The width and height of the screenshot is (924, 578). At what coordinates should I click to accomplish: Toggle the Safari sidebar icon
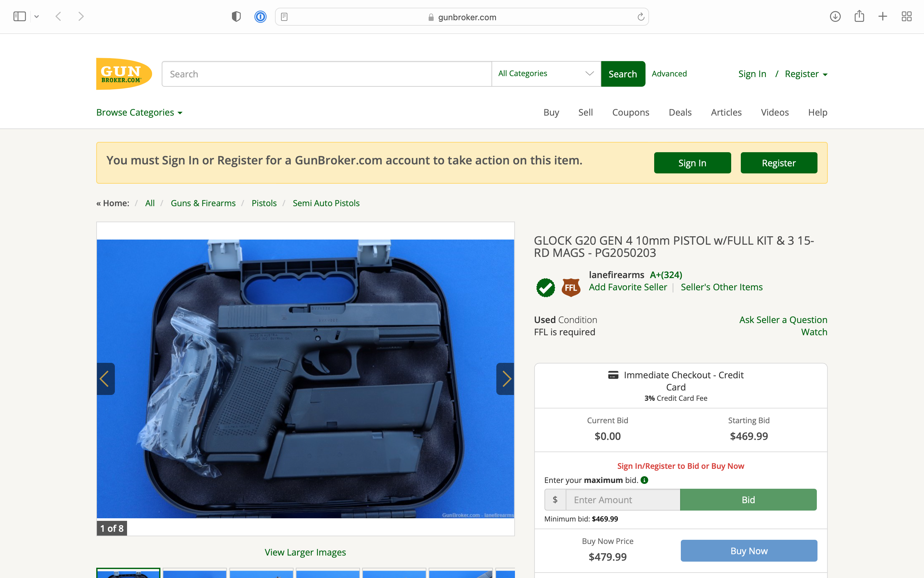[x=20, y=16]
